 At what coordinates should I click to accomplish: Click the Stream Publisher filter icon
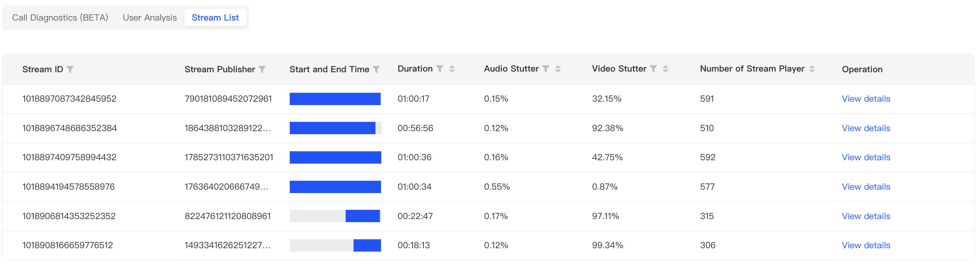(x=262, y=69)
